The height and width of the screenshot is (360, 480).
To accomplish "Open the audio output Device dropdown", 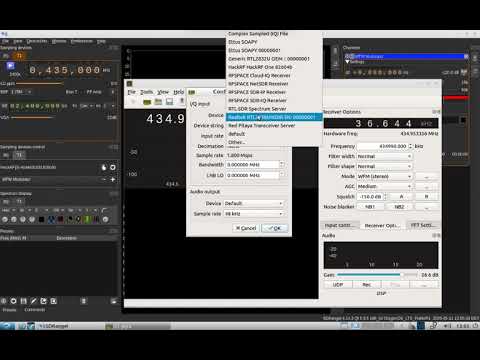I will [x=254, y=203].
